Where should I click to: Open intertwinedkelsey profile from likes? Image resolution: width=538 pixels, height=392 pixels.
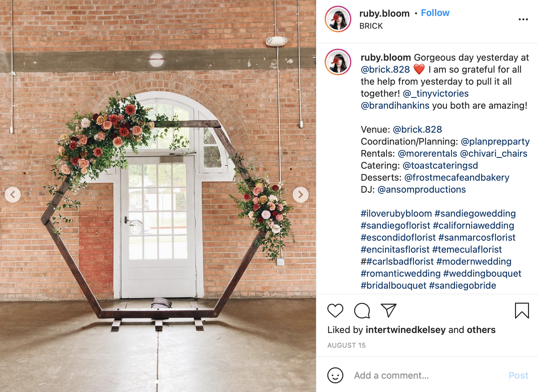(x=405, y=330)
